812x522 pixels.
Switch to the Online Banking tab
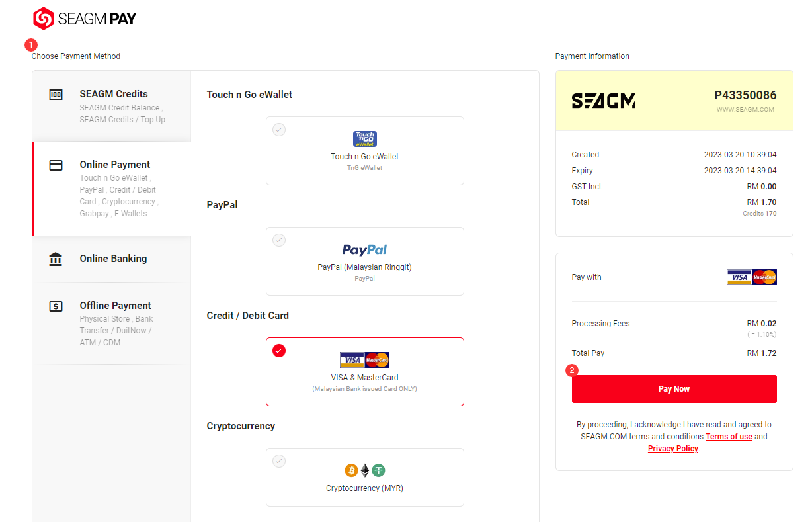112,259
